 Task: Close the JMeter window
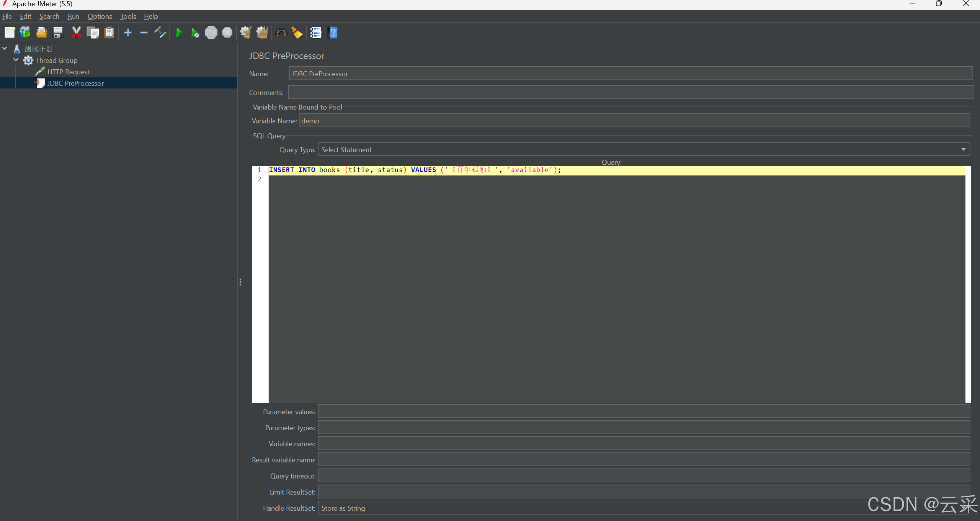tap(966, 4)
